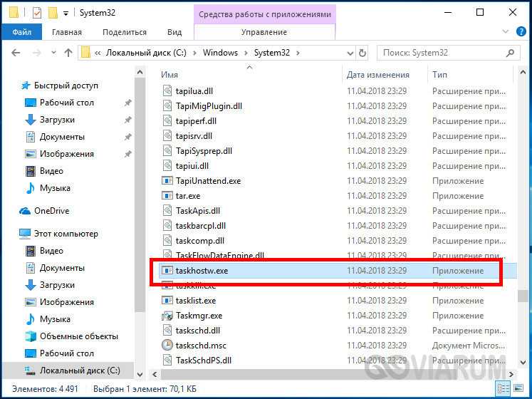Select the file TaskSchdPS.dll
The width and height of the screenshot is (532, 399).
coord(203,361)
